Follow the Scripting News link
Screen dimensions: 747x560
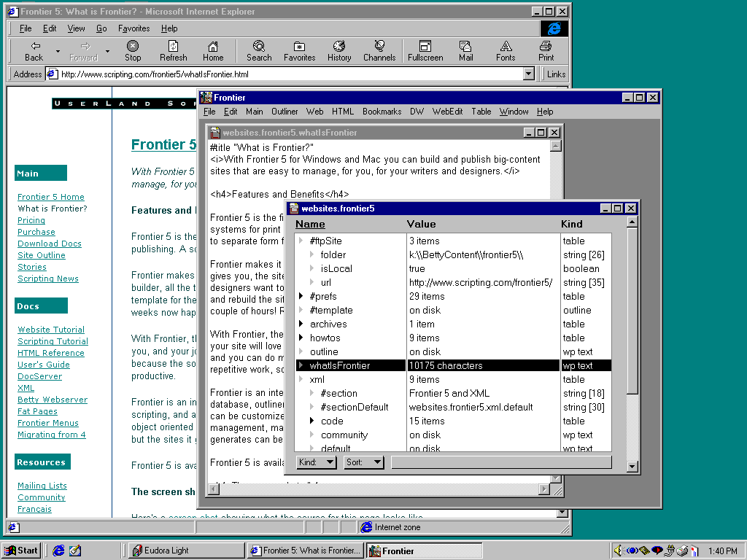click(47, 279)
